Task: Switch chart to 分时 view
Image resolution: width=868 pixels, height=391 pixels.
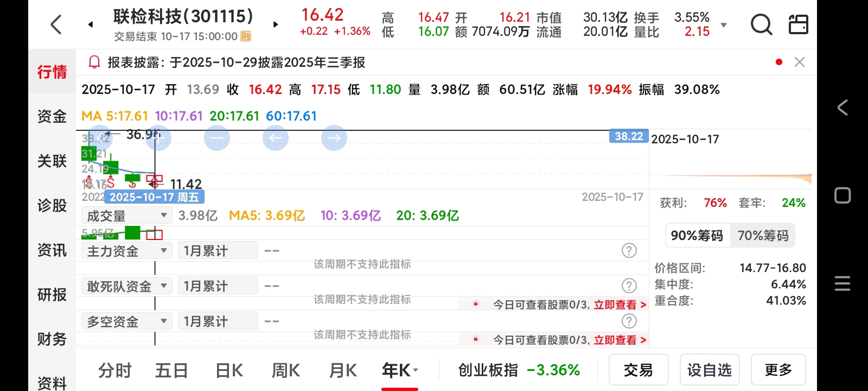Action: (115, 370)
